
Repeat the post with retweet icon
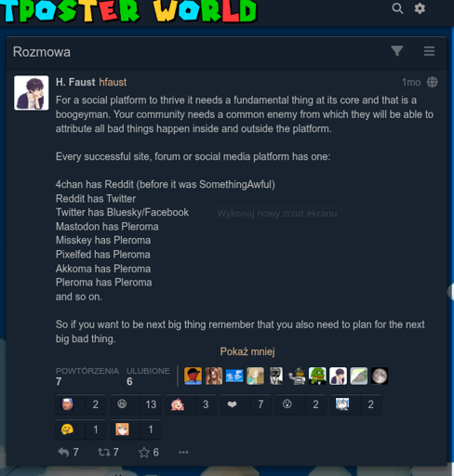coord(104,452)
